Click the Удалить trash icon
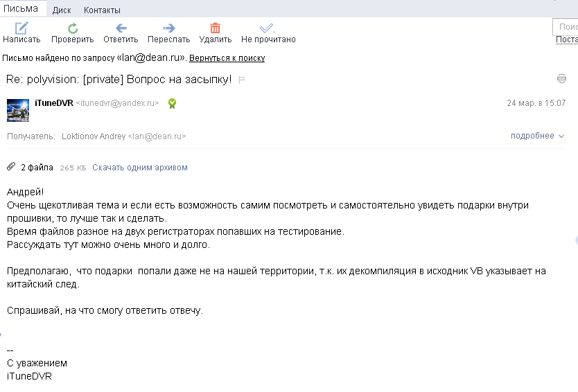The width and height of the screenshot is (578, 392). point(216,28)
